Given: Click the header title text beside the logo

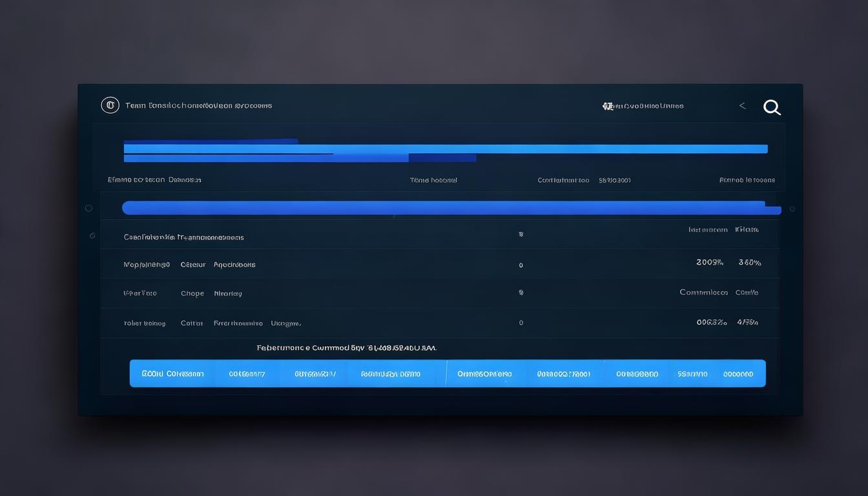Looking at the screenshot, I should 198,105.
